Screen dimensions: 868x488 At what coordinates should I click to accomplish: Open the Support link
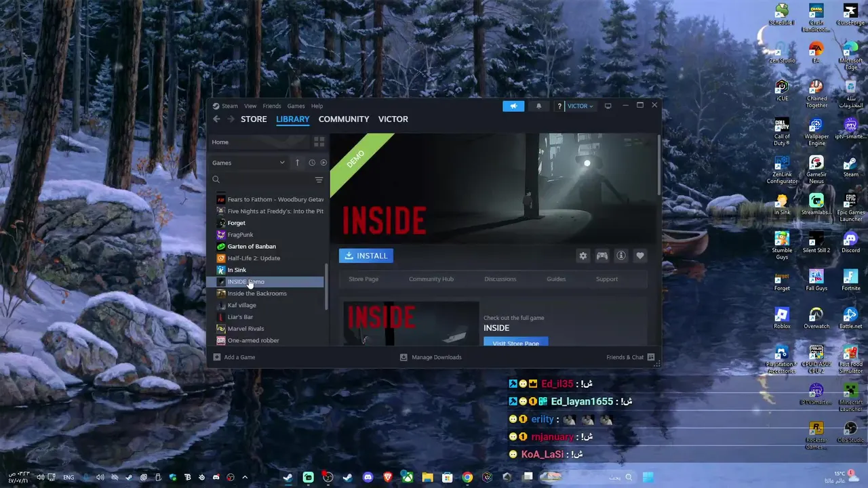(607, 279)
